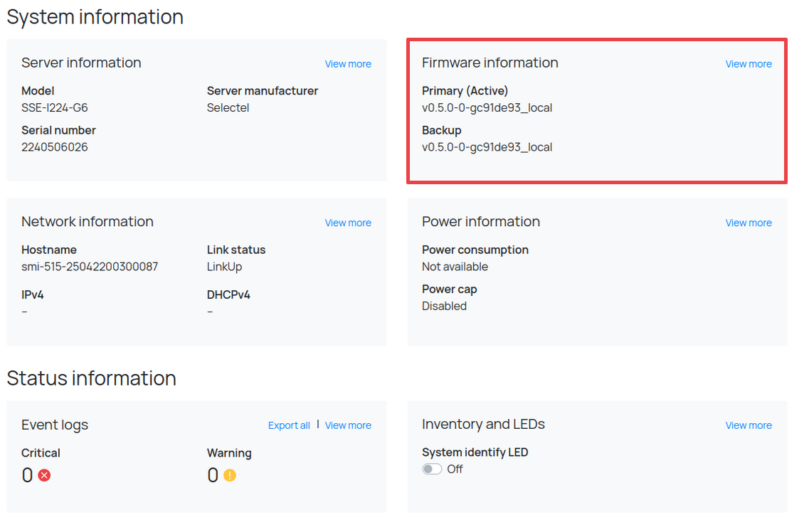Click the Selectel server manufacturer value
809x532 pixels.
tap(228, 108)
